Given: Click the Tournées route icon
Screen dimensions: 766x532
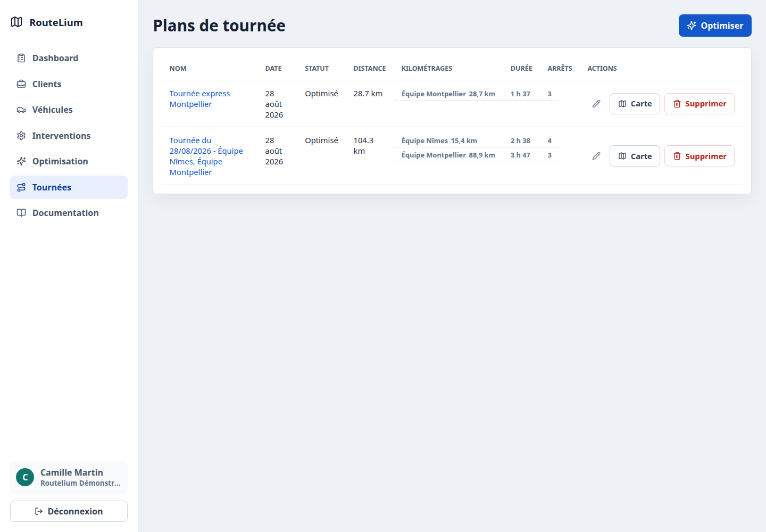Looking at the screenshot, I should 21,187.
